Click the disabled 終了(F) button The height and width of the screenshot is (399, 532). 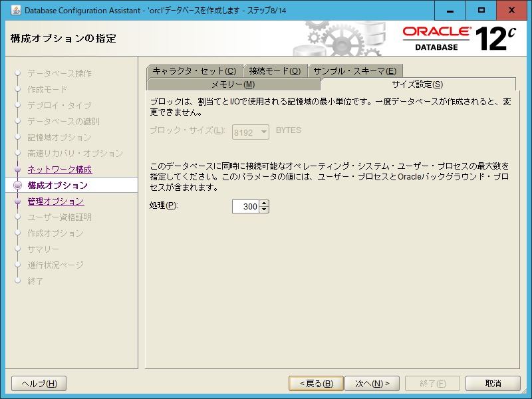pyautogui.click(x=433, y=384)
